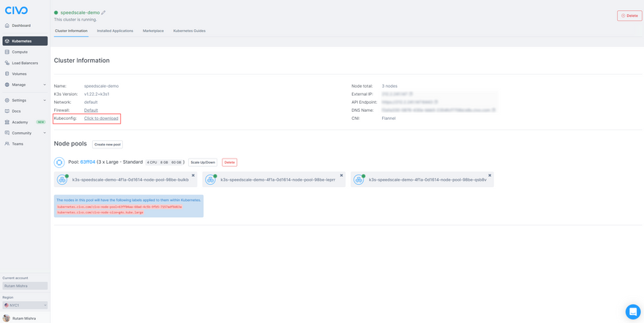Click the Current account field
The height and width of the screenshot is (323, 644).
[x=25, y=286]
